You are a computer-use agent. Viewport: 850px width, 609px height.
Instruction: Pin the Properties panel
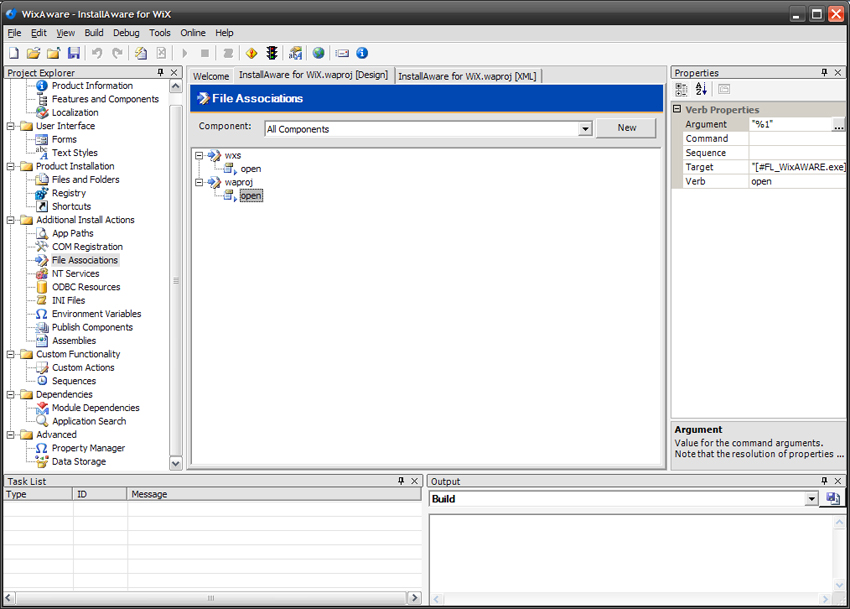824,72
